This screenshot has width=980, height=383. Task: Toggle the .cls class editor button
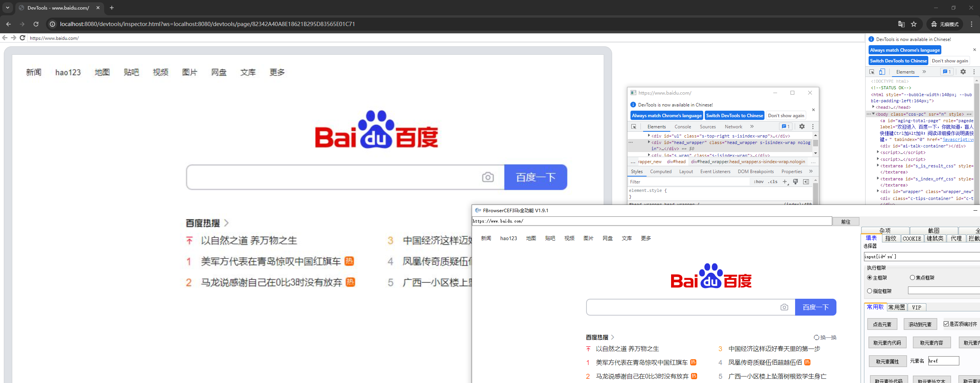(x=773, y=182)
